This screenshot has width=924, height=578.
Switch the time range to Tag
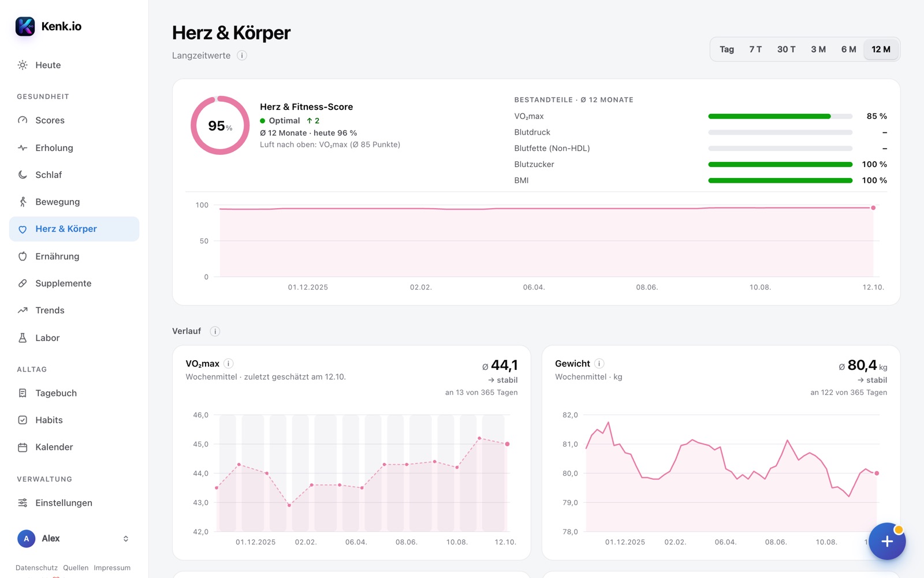(x=726, y=50)
